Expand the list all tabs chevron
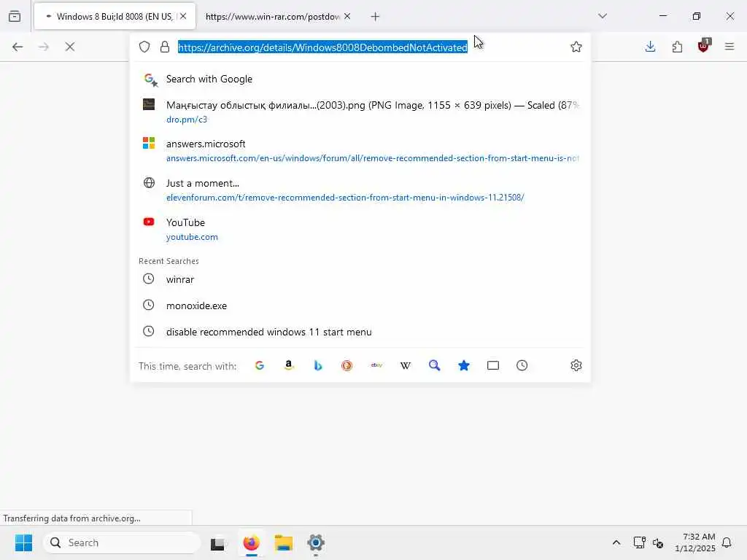Viewport: 747px width, 560px height. point(603,16)
